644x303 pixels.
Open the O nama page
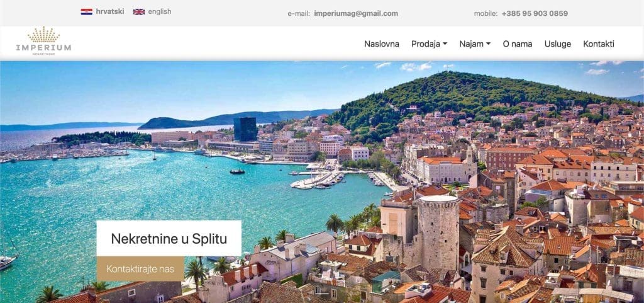click(518, 44)
